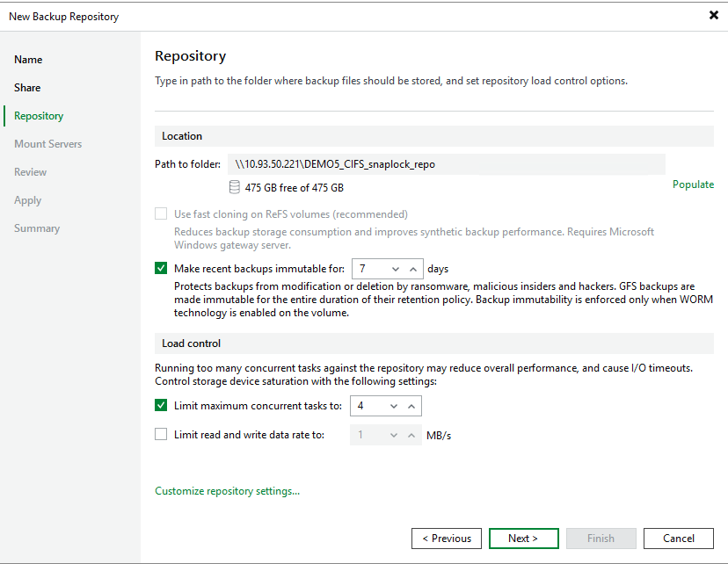
Task: Click the Next button
Action: click(x=524, y=538)
